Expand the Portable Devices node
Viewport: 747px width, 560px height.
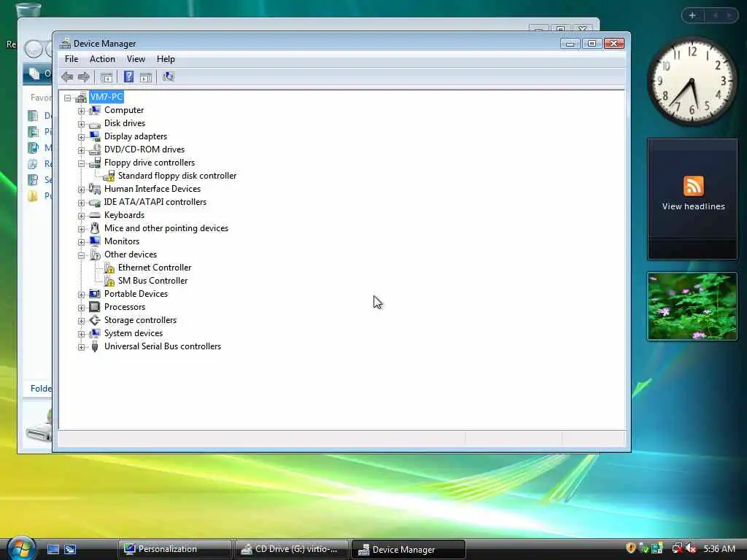[82, 295]
